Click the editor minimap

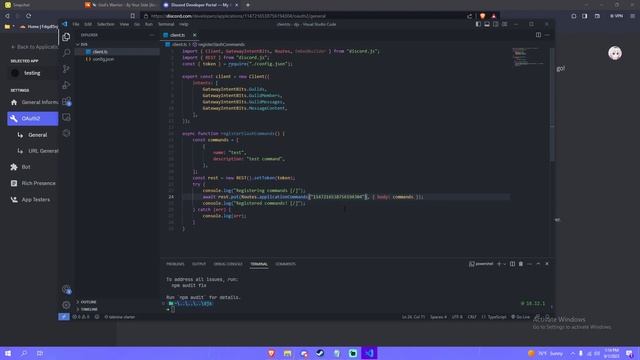[530, 57]
